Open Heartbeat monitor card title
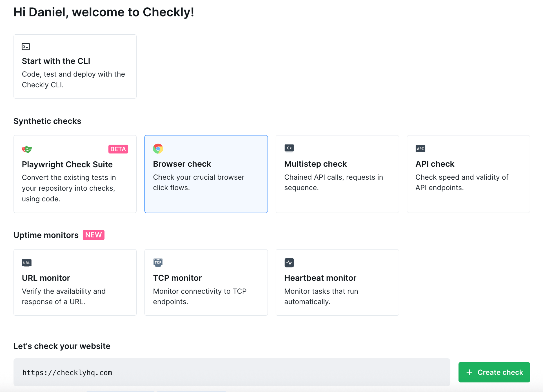543x392 pixels. (320, 278)
